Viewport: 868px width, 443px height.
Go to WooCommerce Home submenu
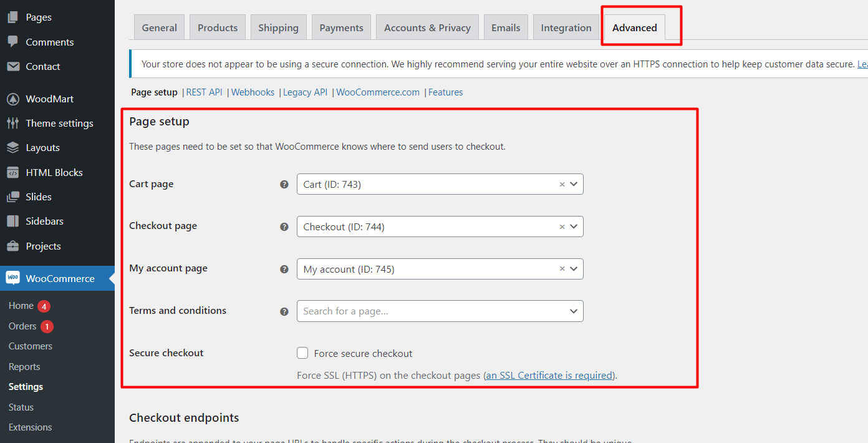coord(21,306)
